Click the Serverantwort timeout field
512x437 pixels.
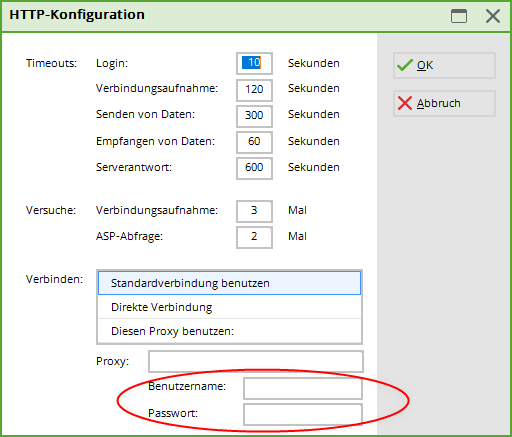point(254,167)
